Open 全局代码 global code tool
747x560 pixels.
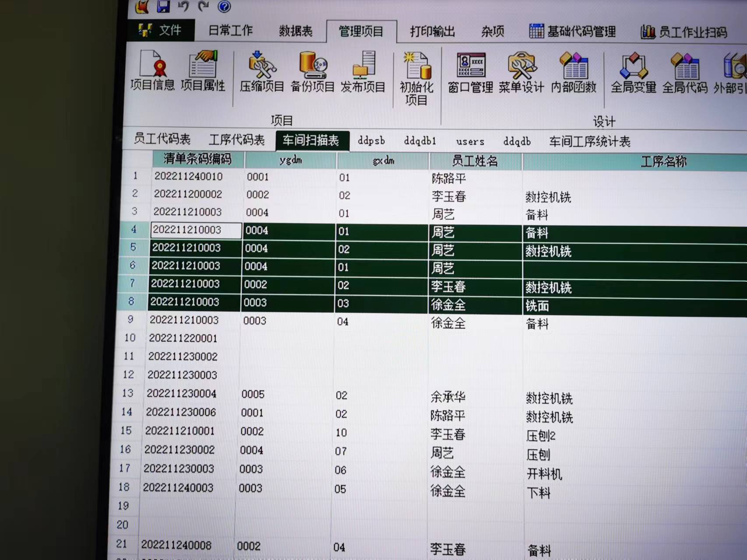(x=685, y=74)
